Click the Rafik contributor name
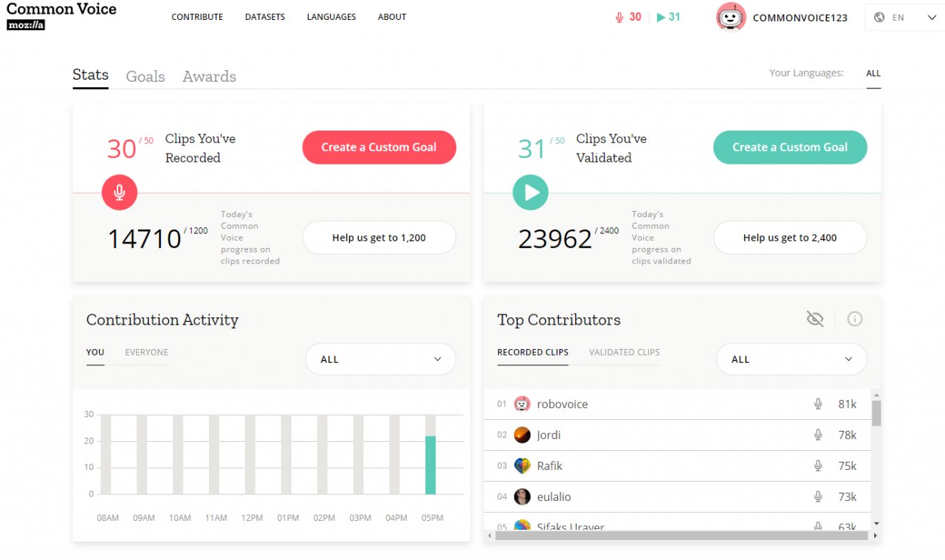 550,466
